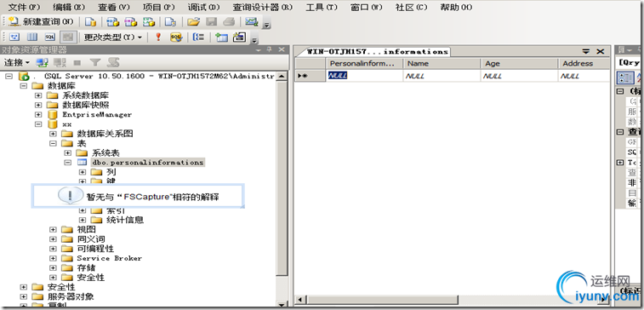This screenshot has width=644, height=310.
Task: Click the NULL cell under Address
Action: 584,76
